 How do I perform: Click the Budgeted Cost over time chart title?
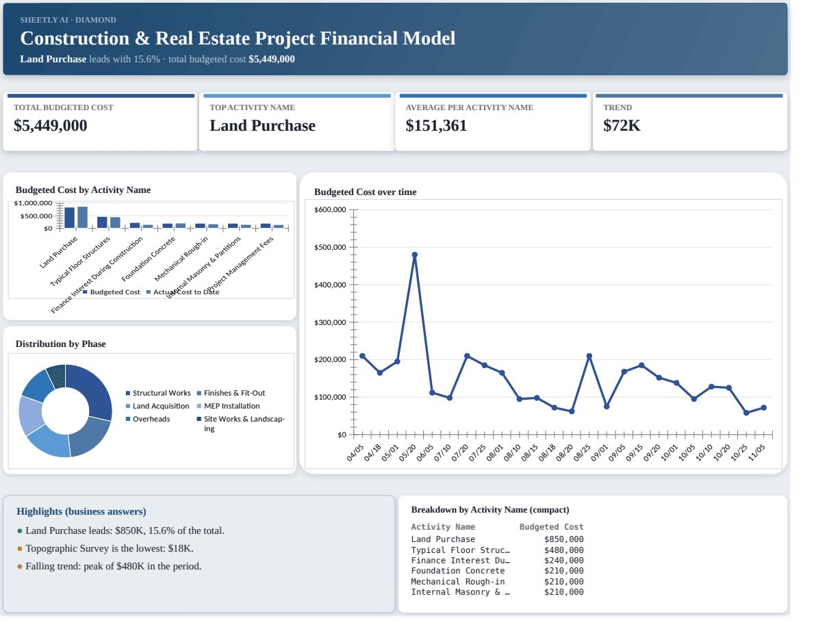[x=365, y=192]
